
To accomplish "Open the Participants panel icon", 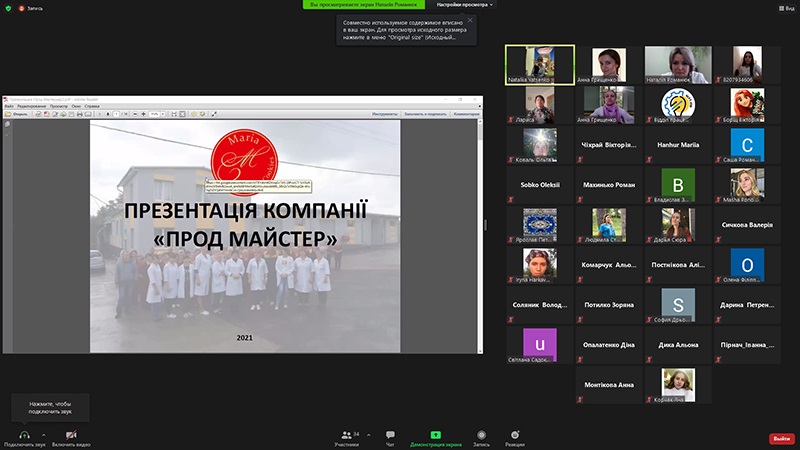I will coord(348,434).
